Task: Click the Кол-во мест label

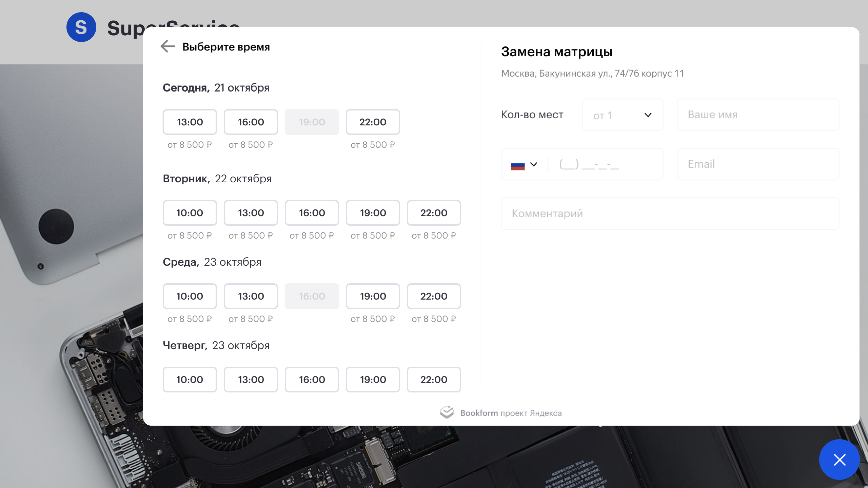Action: pos(532,115)
